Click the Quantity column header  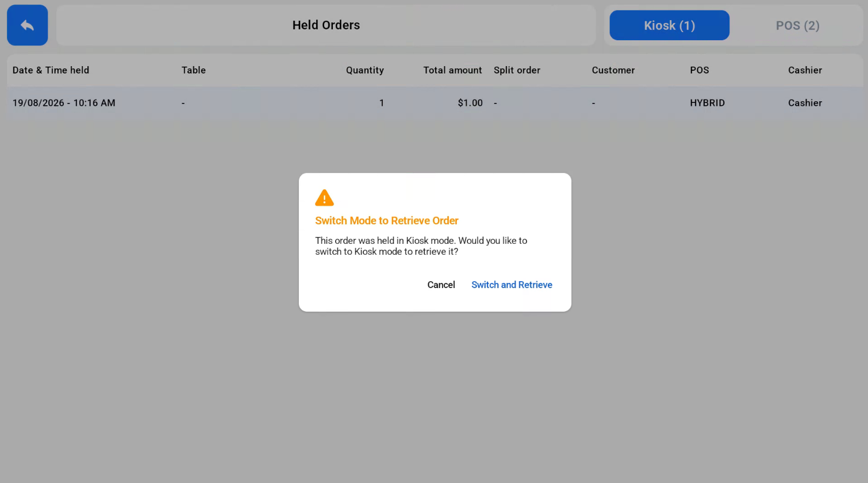click(365, 70)
